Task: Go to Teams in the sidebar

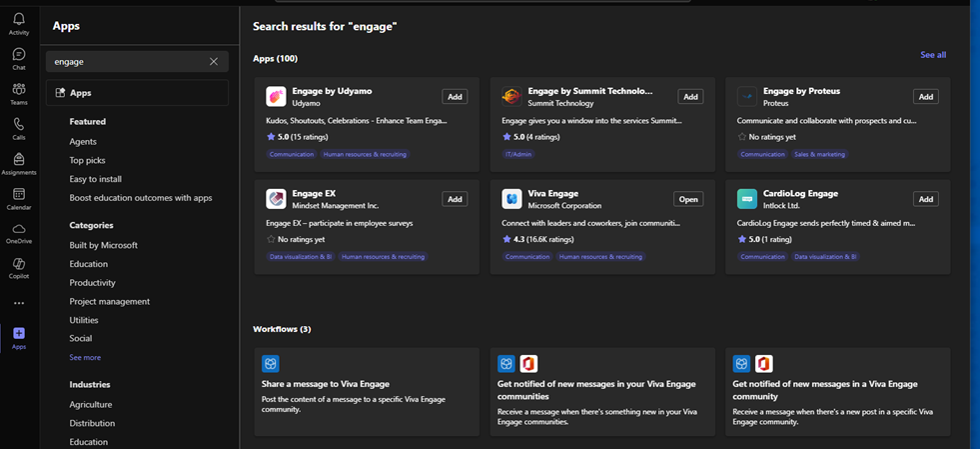Action: [x=19, y=89]
